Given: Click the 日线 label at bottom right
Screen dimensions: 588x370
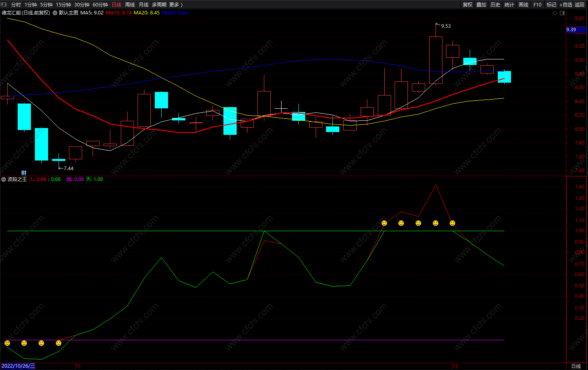Looking at the screenshot, I should [x=576, y=366].
